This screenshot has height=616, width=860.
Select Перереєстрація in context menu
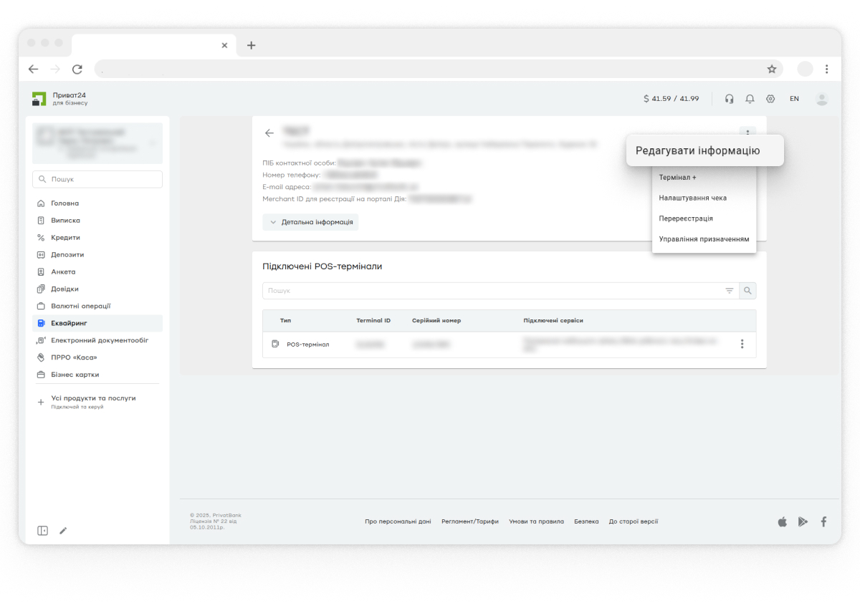tap(686, 218)
